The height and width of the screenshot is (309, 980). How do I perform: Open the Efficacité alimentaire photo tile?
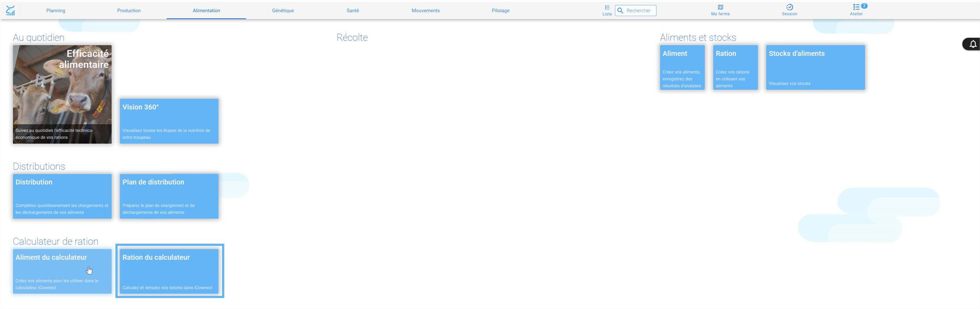(62, 94)
